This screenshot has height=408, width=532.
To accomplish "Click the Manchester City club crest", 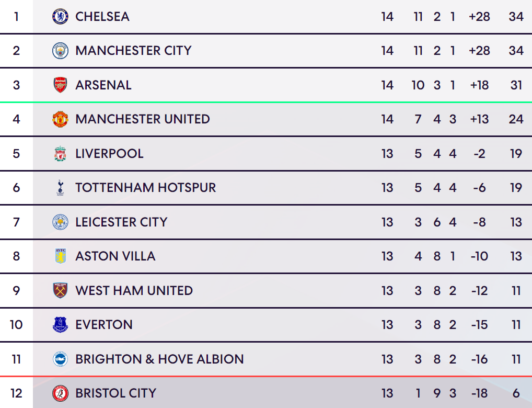I will [x=60, y=51].
